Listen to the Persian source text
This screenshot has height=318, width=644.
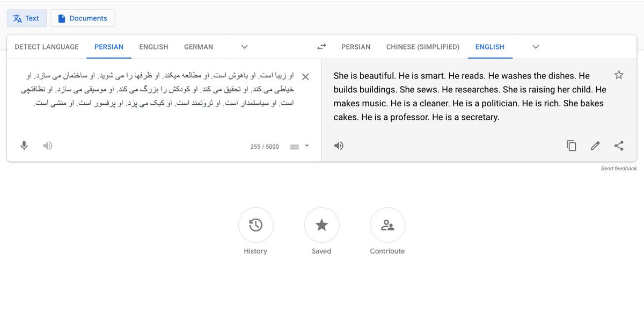(48, 146)
